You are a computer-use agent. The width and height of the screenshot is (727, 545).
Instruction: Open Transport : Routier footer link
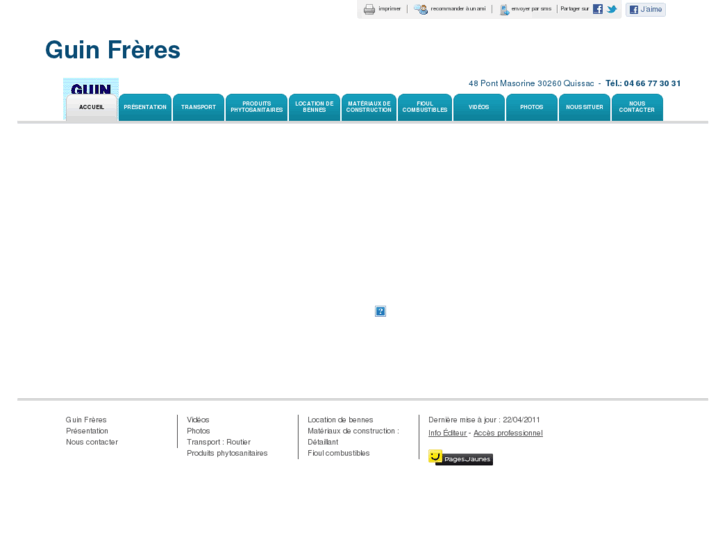click(x=219, y=442)
